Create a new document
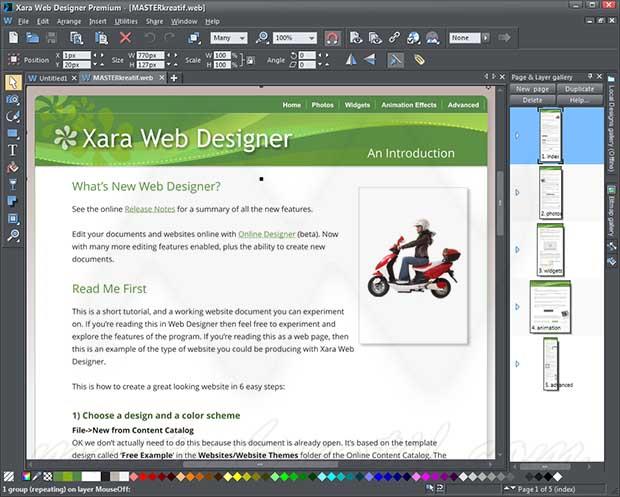620x497 pixels. (13, 38)
